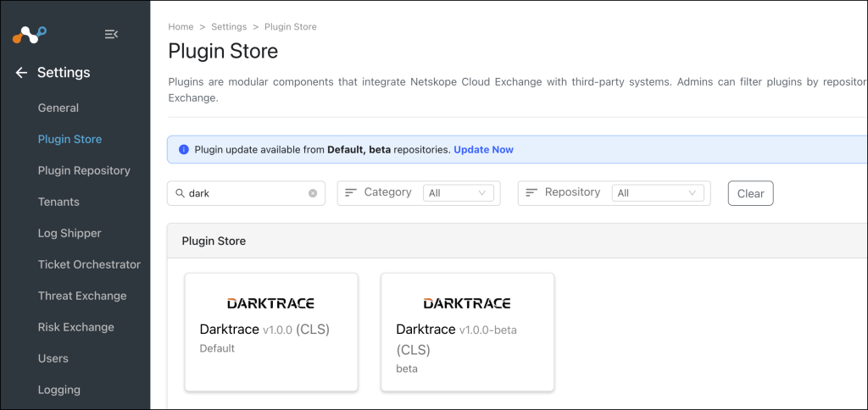This screenshot has height=410, width=868.
Task: Click the info icon in the update banner
Action: 184,150
